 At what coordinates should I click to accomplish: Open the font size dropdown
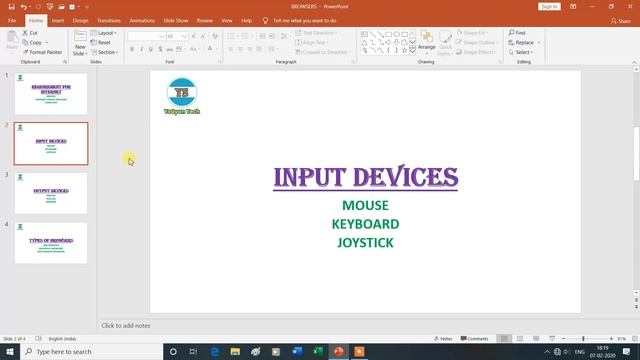coord(184,36)
